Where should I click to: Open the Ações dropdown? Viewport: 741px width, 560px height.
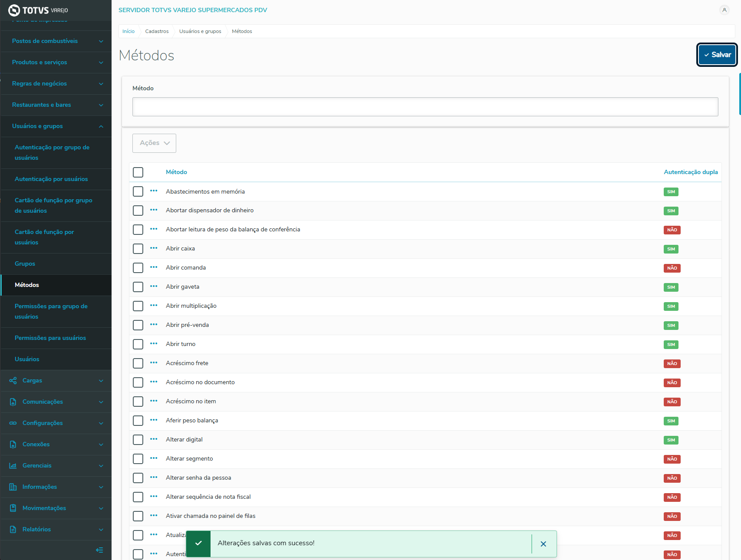pos(154,143)
